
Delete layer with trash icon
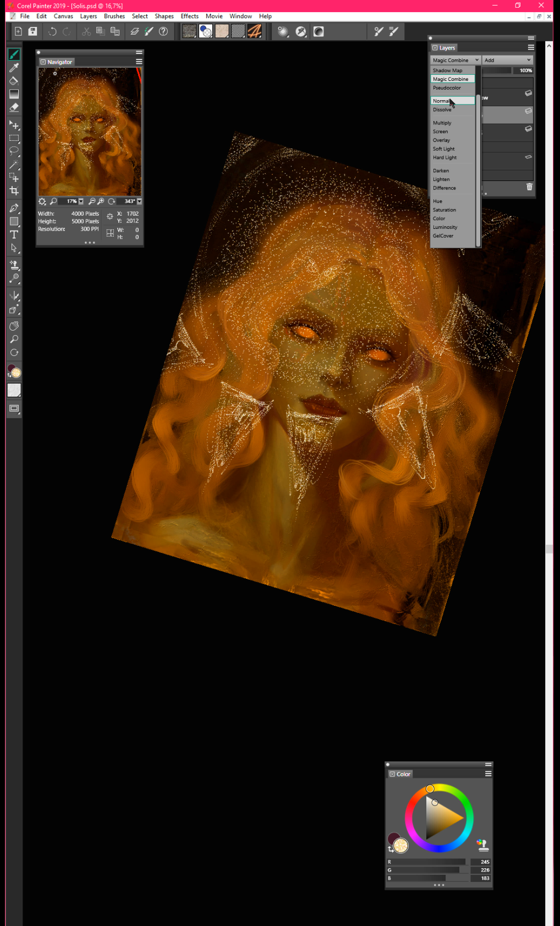529,187
